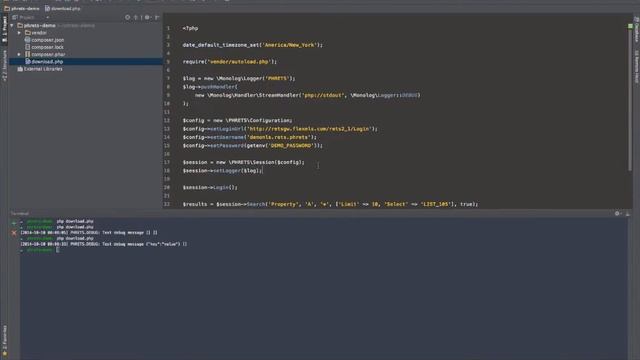The width and height of the screenshot is (640, 360).
Task: Click the $session->Login() line
Action: pos(210,187)
